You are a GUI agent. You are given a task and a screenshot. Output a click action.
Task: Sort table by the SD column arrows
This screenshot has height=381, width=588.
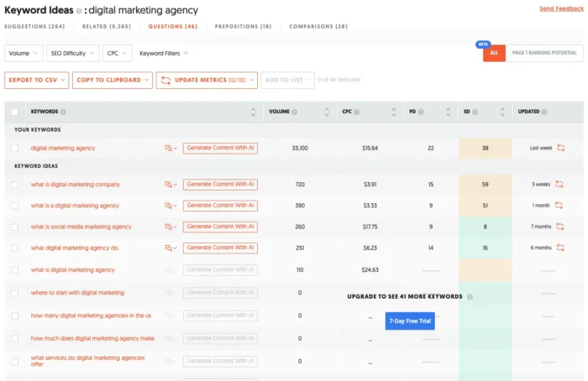(502, 112)
